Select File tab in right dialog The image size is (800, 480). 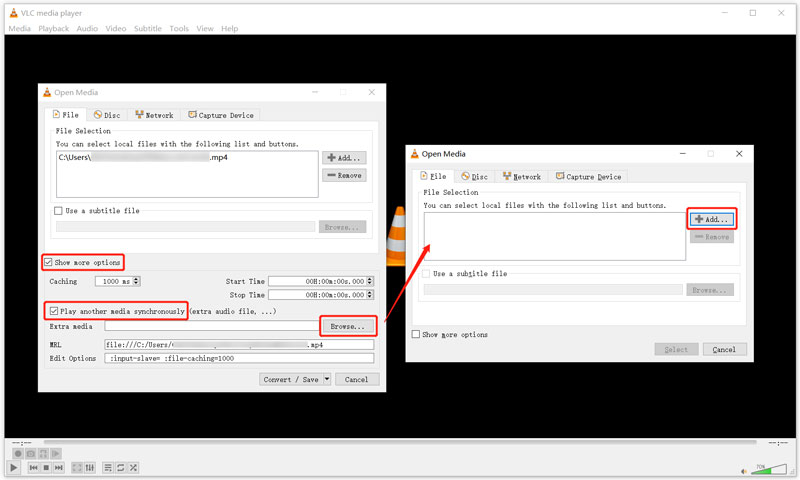coord(433,176)
